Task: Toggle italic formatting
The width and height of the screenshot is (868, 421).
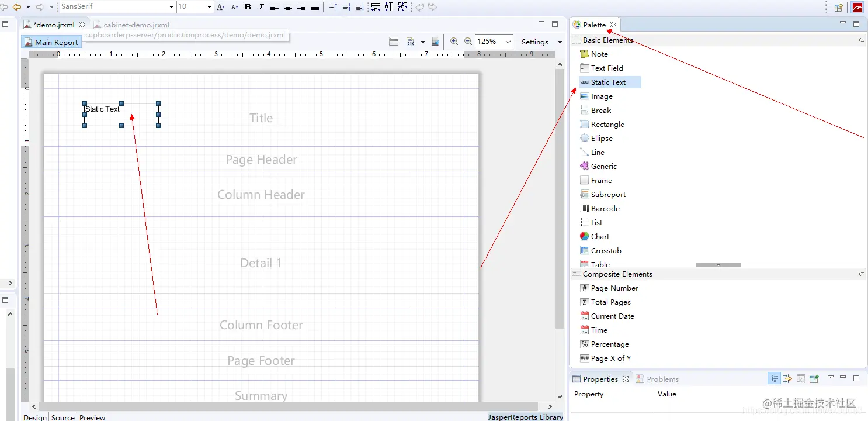Action: [x=261, y=7]
